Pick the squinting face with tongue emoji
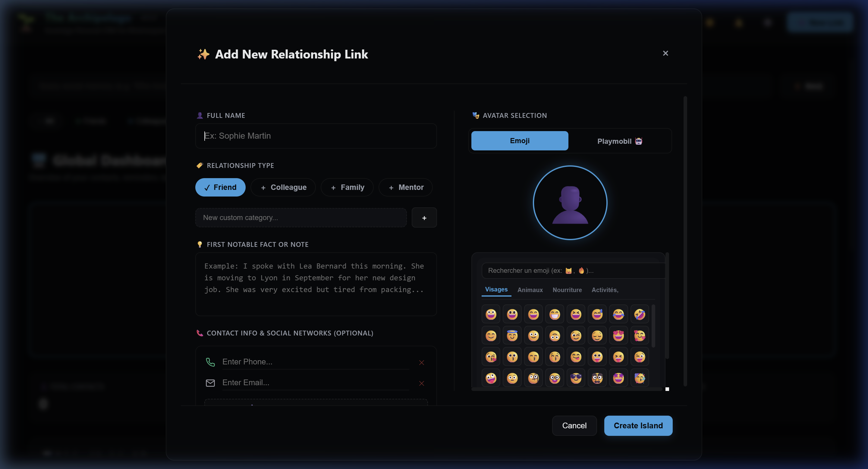 click(618, 357)
